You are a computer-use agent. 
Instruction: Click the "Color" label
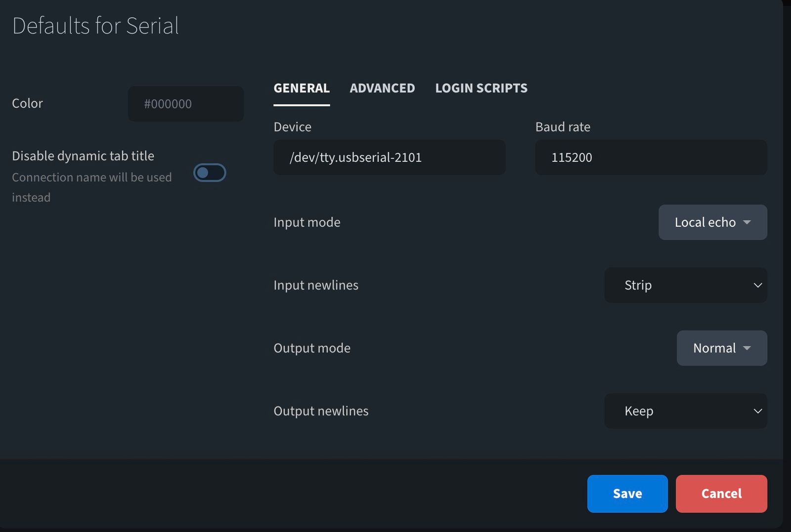tap(27, 103)
